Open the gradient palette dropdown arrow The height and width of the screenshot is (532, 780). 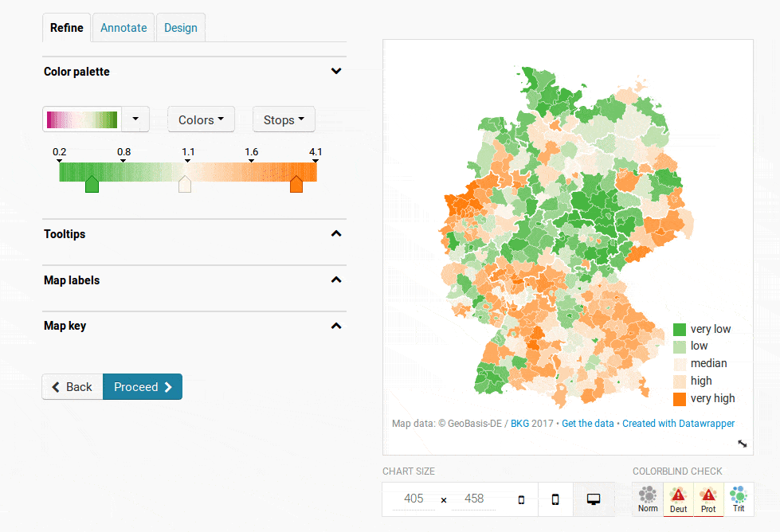click(135, 119)
